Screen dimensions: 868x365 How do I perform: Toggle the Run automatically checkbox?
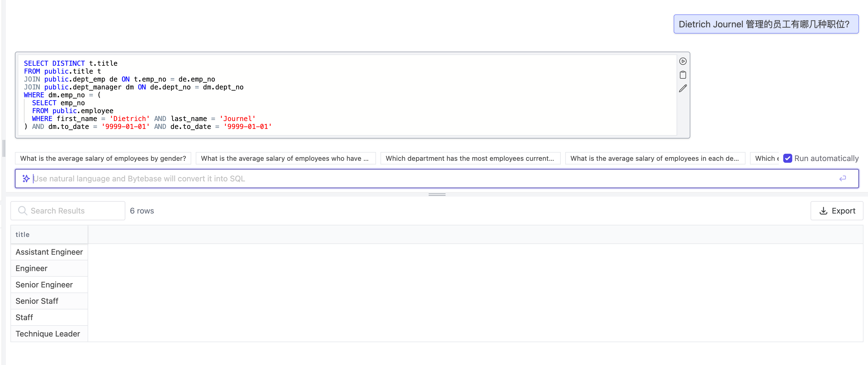click(x=787, y=158)
